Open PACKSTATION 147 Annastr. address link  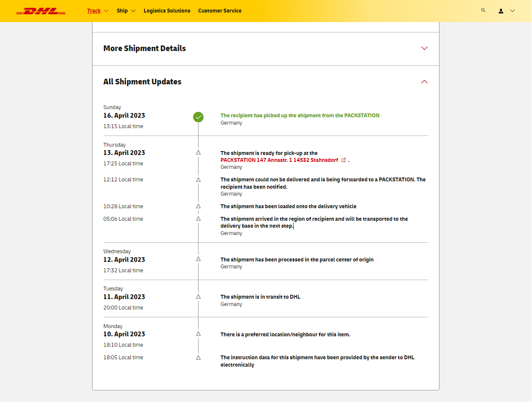279,160
